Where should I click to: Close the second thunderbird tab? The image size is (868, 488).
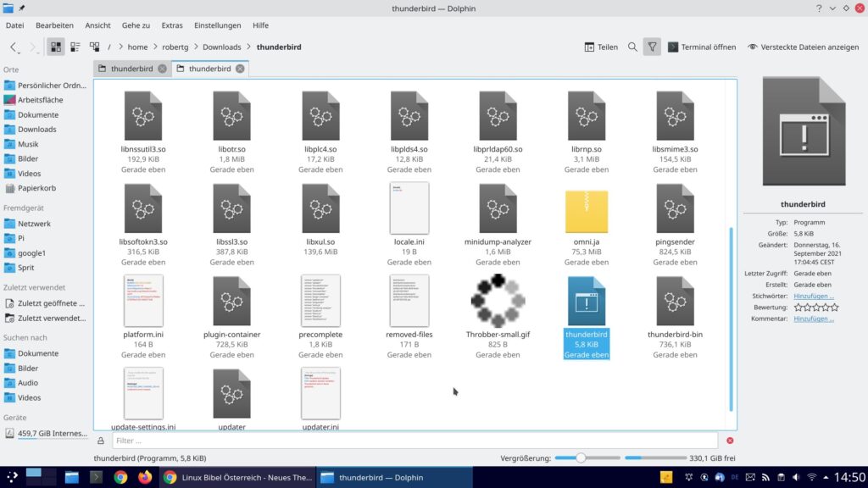tap(240, 69)
